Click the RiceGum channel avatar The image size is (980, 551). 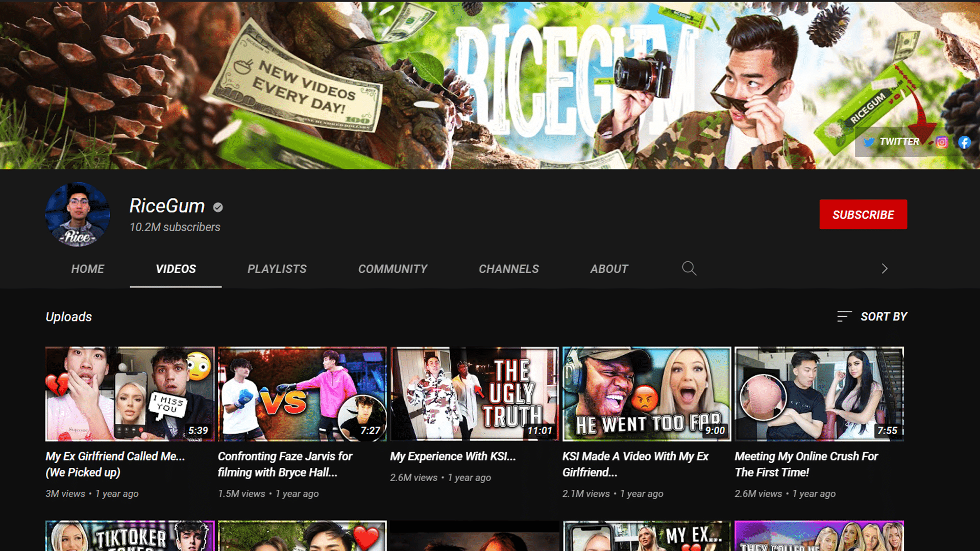tap(78, 214)
